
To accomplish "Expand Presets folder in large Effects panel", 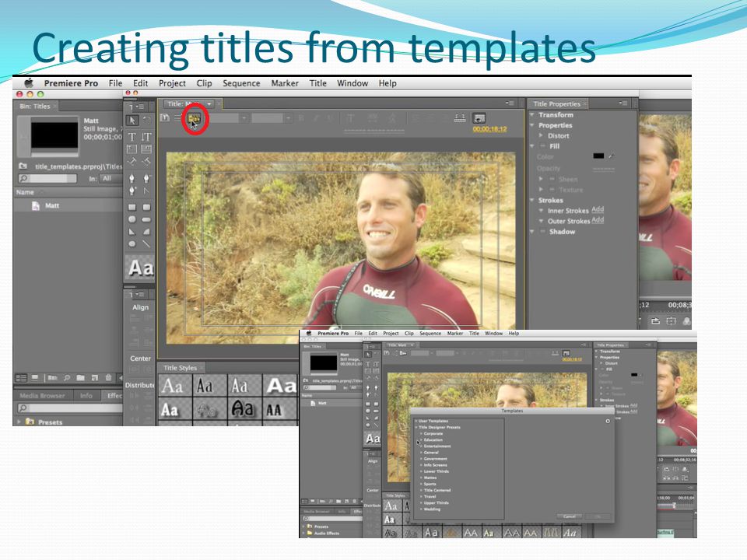I will [x=19, y=422].
